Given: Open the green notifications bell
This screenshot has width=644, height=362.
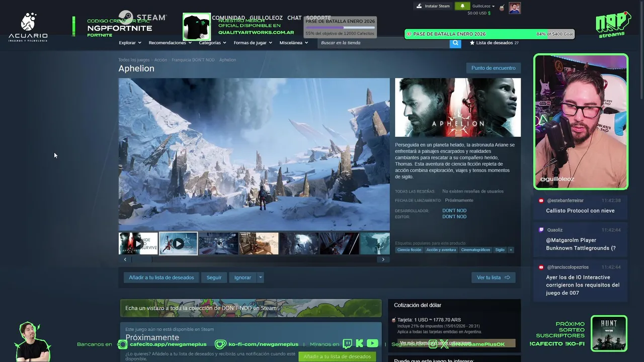Looking at the screenshot, I should pos(462,6).
